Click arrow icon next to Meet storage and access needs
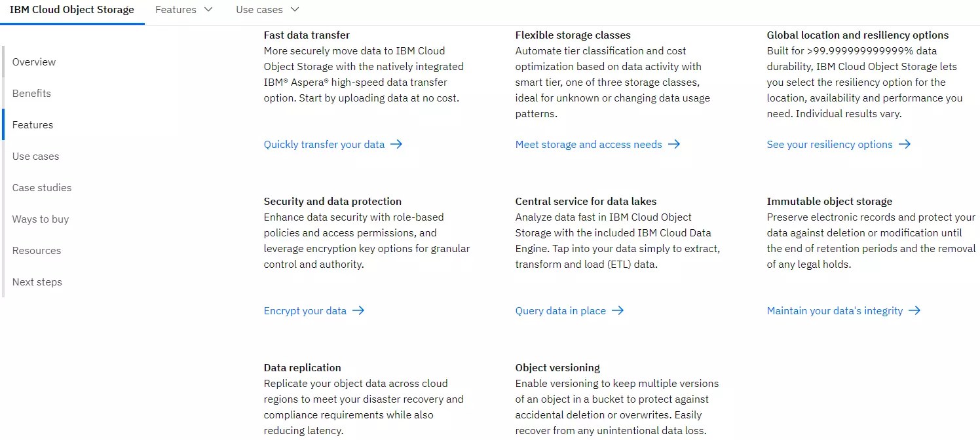 [674, 145]
